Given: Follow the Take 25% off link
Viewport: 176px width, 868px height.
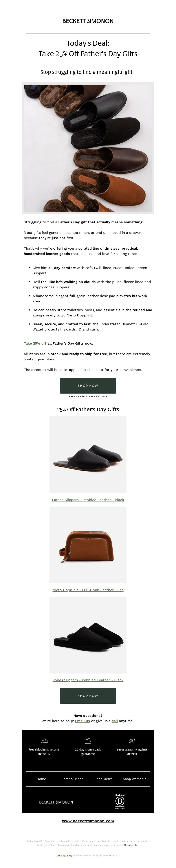Looking at the screenshot, I should click(35, 343).
